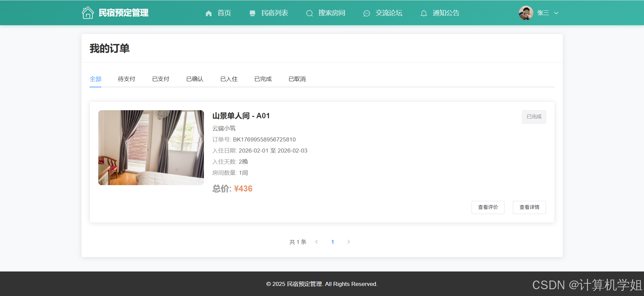Click the homestay name 云端小筑
This screenshot has height=296, width=644.
click(224, 128)
